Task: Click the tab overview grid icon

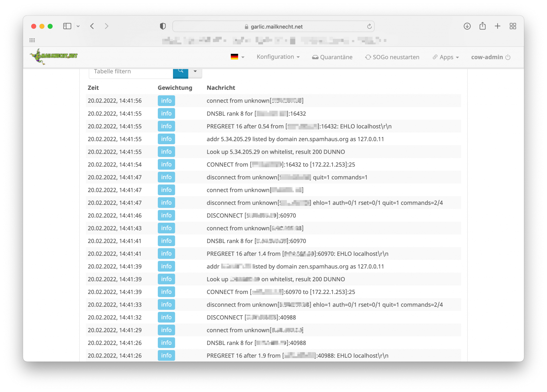Action: click(x=513, y=26)
